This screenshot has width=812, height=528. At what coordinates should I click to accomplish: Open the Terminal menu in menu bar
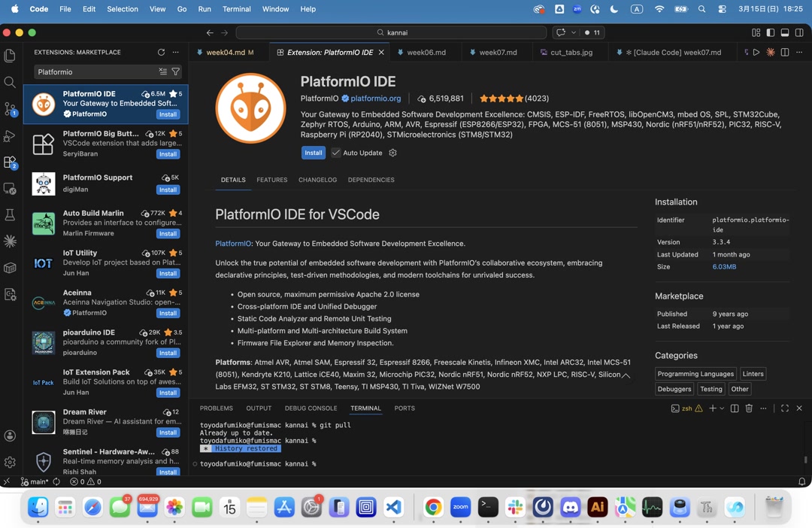click(236, 9)
